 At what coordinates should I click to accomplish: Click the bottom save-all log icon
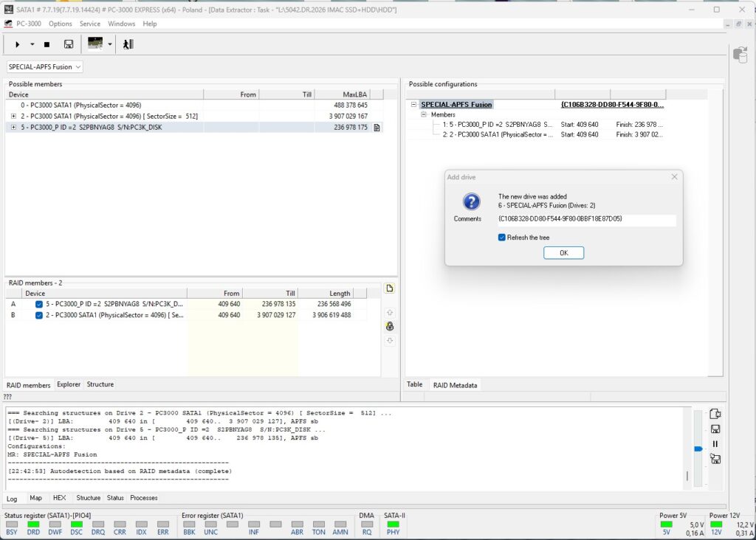715,459
